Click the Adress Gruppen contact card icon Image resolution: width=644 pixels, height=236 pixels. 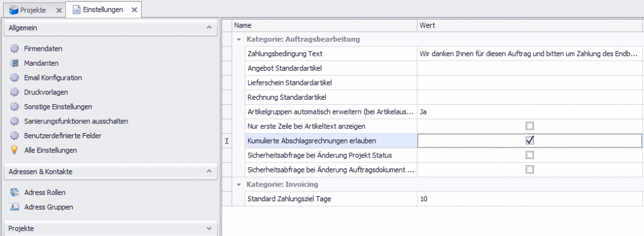point(14,207)
